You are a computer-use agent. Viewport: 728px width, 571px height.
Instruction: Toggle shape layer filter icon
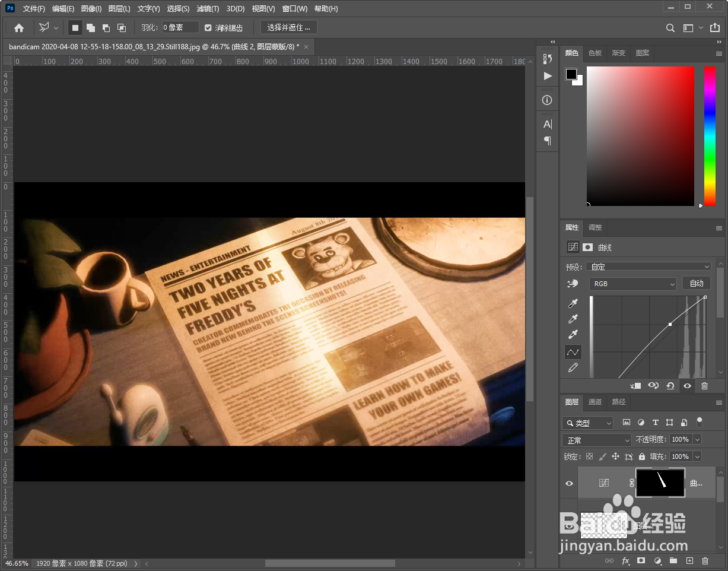pyautogui.click(x=670, y=423)
